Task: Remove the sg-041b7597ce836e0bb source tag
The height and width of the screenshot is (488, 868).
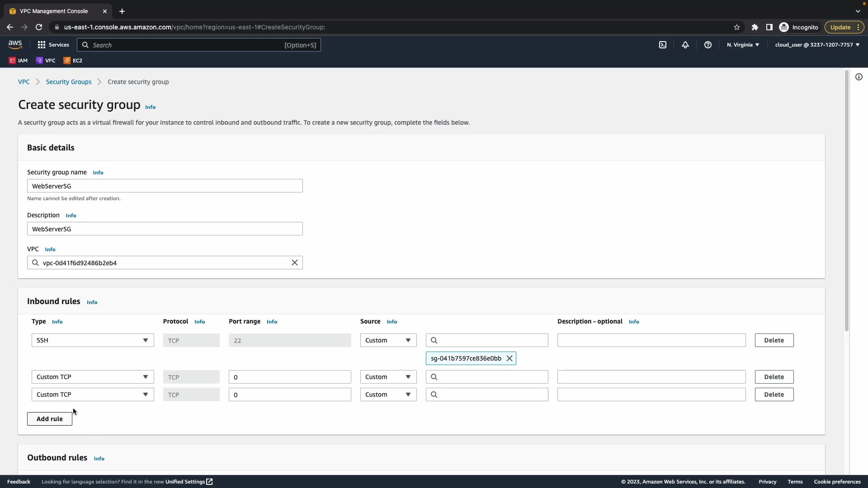Action: (509, 358)
